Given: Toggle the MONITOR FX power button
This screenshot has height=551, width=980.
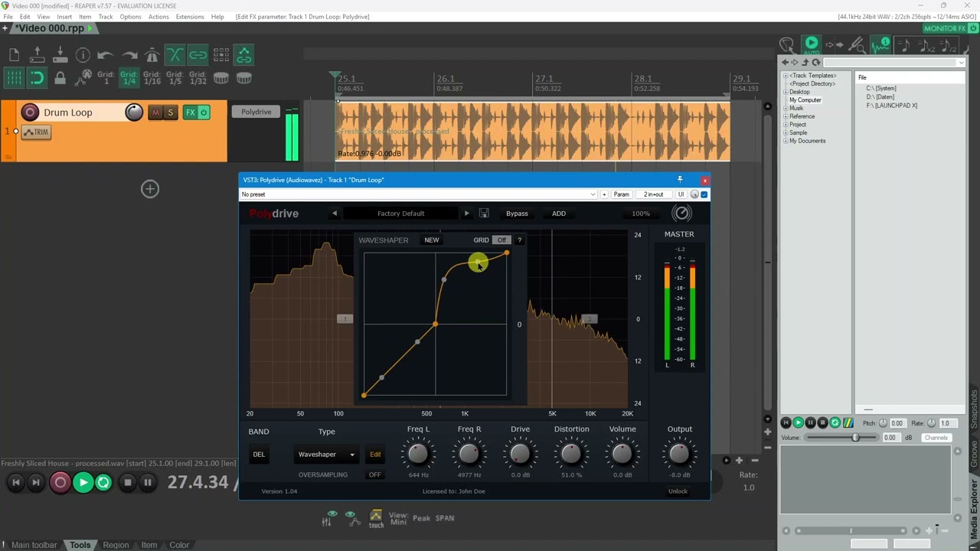Looking at the screenshot, I should coord(973,28).
